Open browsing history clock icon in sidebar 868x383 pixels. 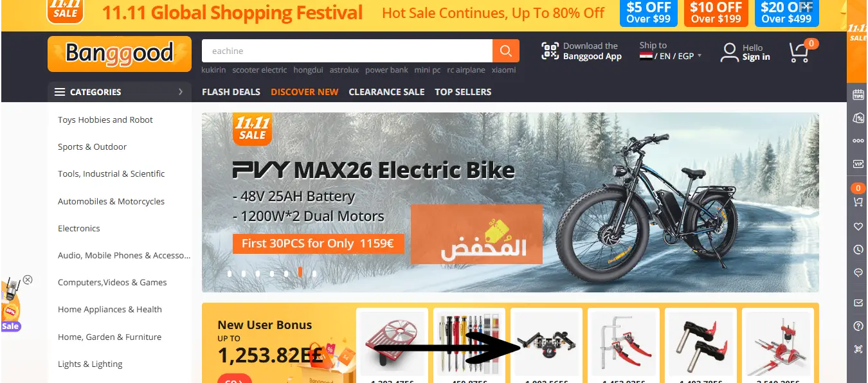coord(858,249)
